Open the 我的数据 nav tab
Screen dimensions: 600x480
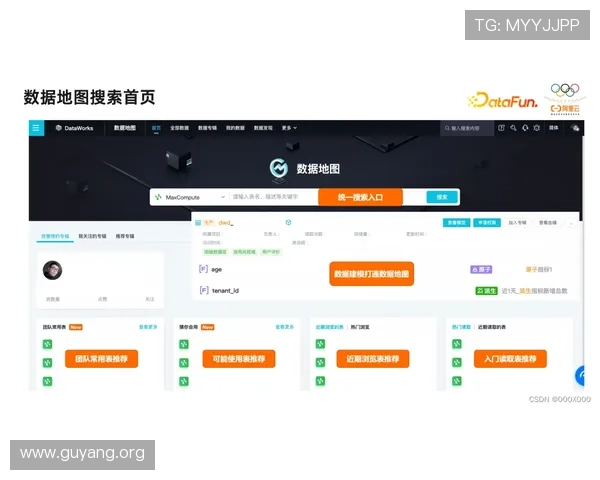(x=235, y=128)
